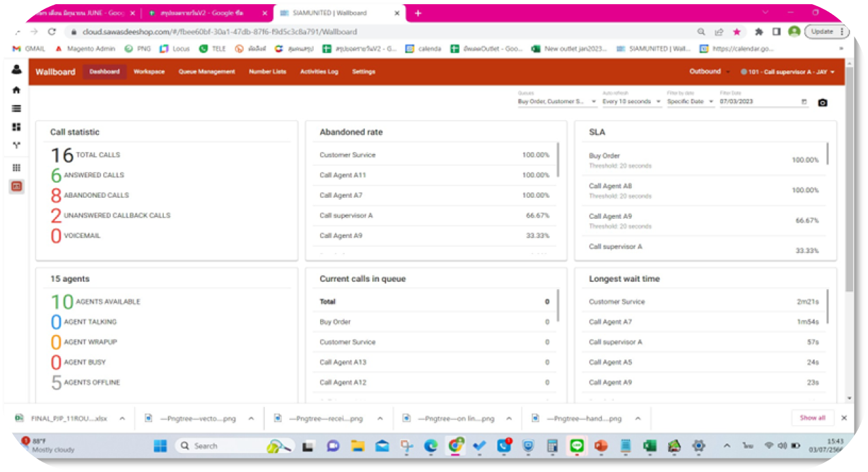Open the LINE app on the taskbar

click(x=577, y=446)
